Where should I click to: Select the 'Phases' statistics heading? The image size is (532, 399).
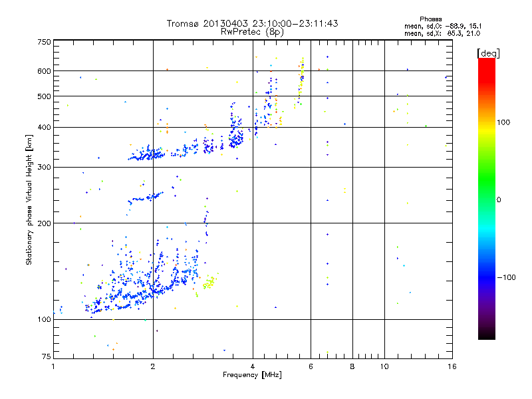[430, 19]
